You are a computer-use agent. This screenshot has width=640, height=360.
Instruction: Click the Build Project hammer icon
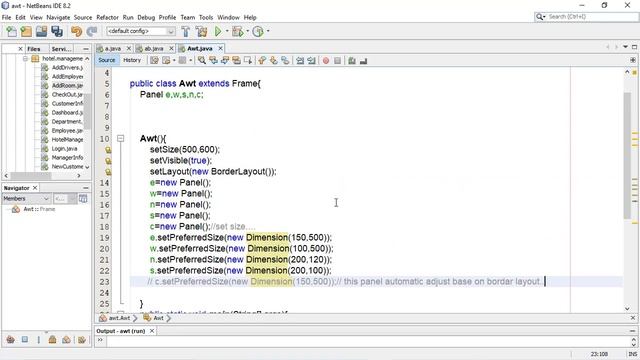[x=185, y=31]
